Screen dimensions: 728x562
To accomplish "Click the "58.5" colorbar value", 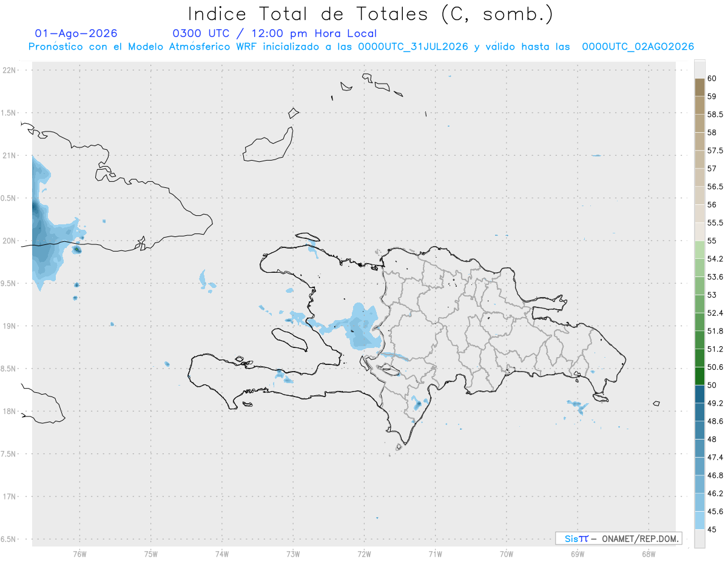I will [715, 115].
